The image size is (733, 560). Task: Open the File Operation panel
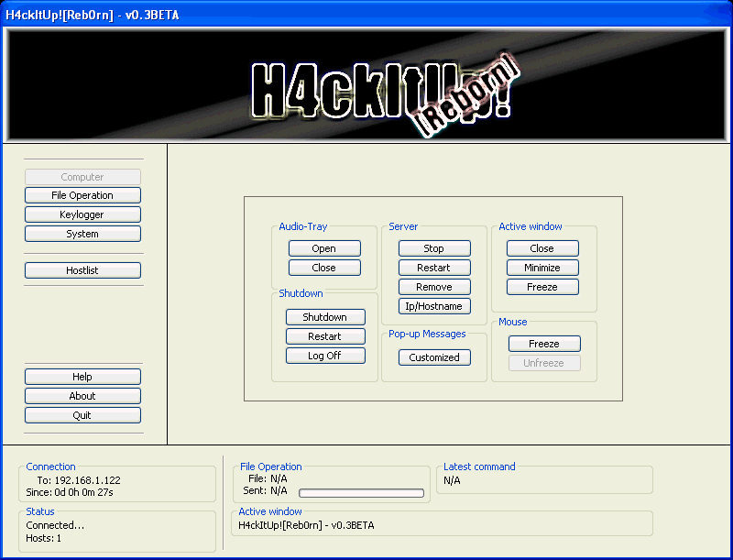[82, 194]
